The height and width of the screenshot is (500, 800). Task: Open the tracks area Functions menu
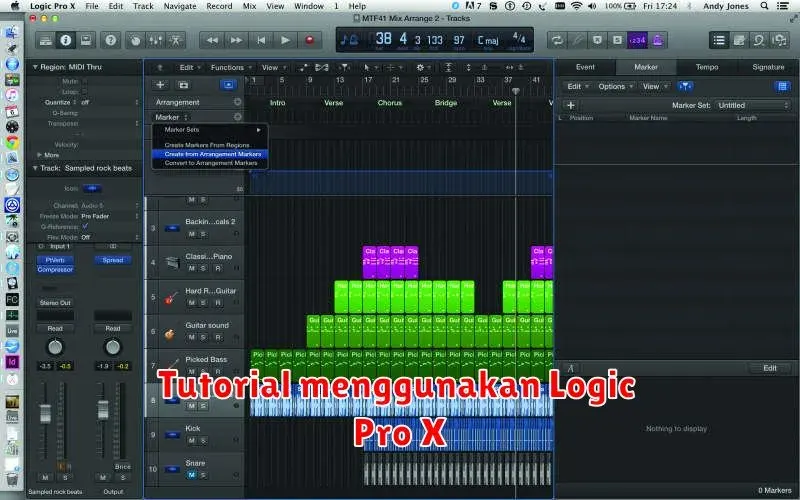tap(231, 67)
